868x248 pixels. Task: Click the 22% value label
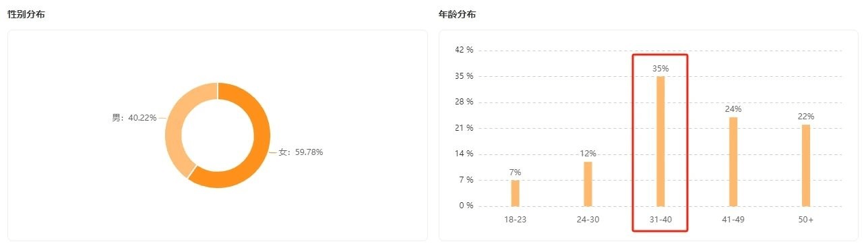(x=806, y=117)
